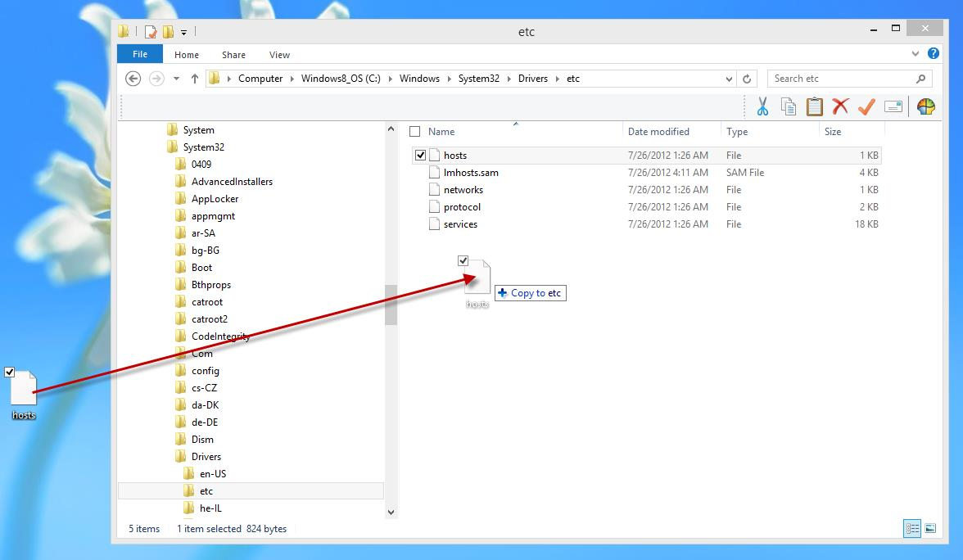Go up one folder level arrow

pos(195,79)
